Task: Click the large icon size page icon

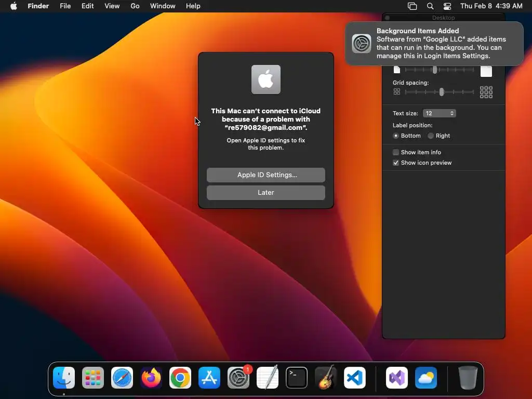Action: pyautogui.click(x=486, y=71)
